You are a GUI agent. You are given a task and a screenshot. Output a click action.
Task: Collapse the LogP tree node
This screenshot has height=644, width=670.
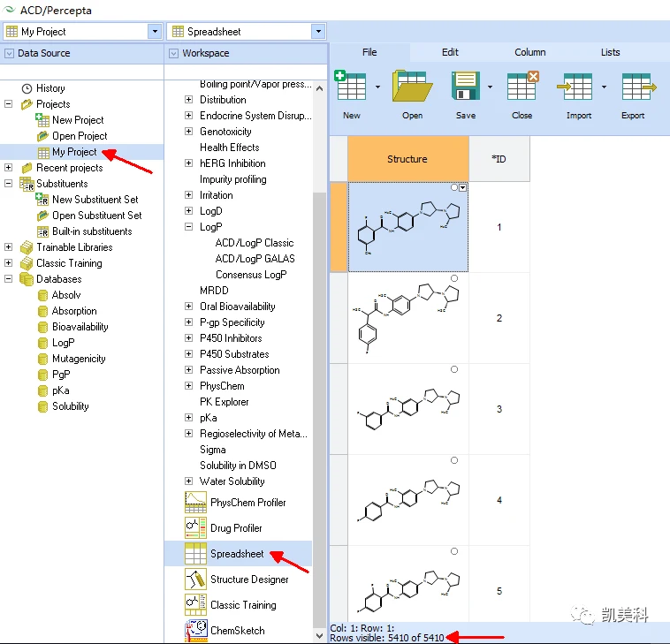point(188,227)
